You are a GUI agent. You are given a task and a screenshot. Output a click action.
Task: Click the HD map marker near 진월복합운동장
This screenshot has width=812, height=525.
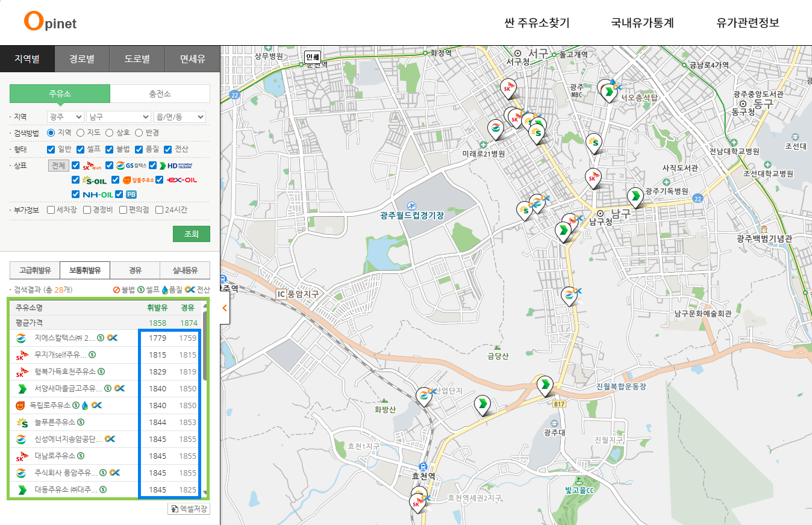pyautogui.click(x=545, y=385)
